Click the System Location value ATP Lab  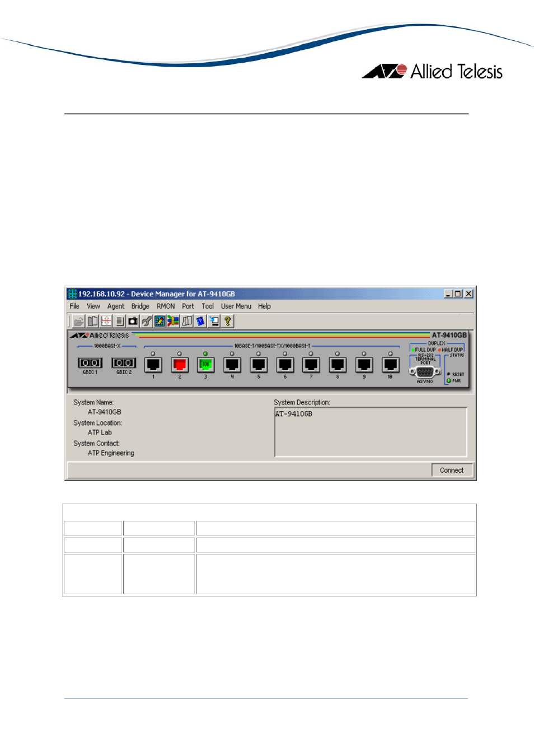pos(100,432)
